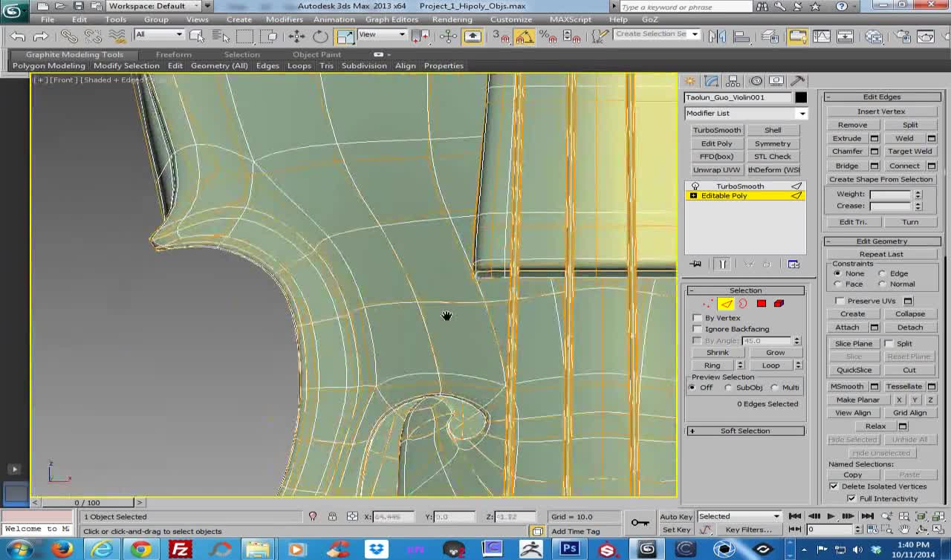Switch to Object Paint ribbon tab
This screenshot has height=560, width=951.
317,54
